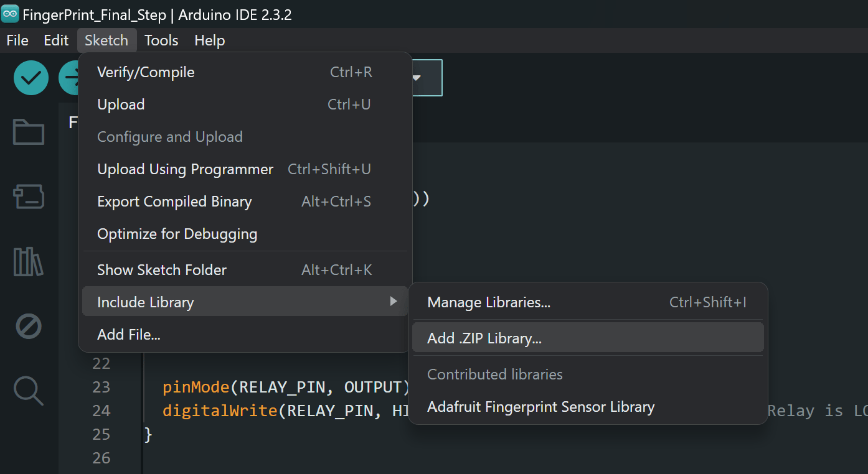Open the Boards Manager sidebar icon

click(29, 197)
